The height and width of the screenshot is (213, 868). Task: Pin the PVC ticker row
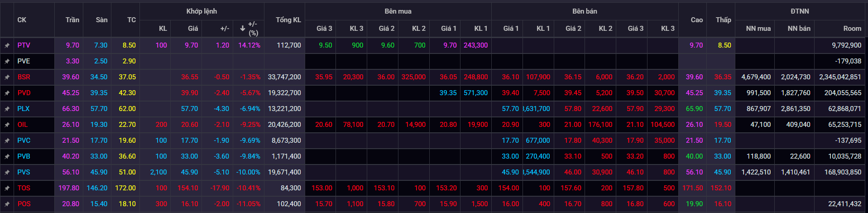7,140
